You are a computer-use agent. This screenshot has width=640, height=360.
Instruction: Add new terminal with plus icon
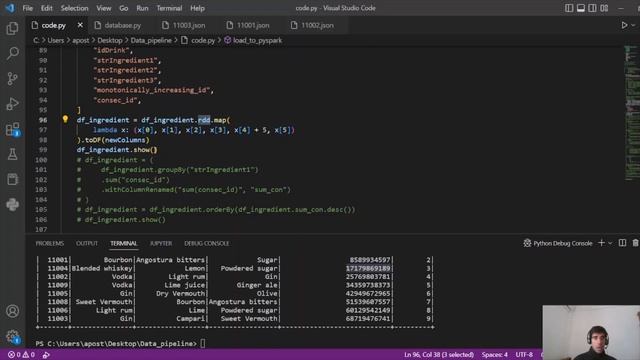pyautogui.click(x=601, y=243)
